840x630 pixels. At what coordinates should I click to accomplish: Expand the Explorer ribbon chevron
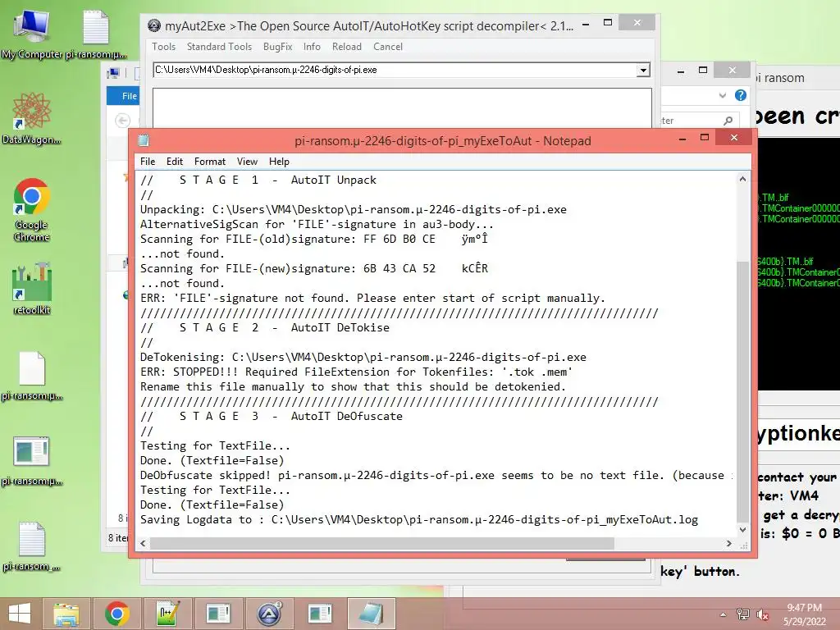[x=722, y=95]
